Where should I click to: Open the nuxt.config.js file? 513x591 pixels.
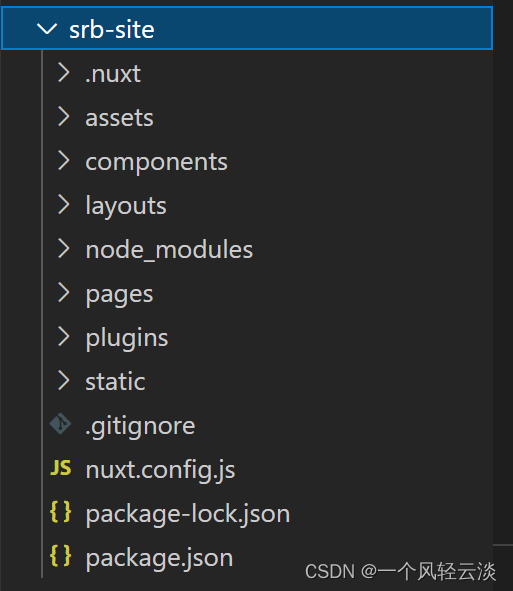(160, 470)
